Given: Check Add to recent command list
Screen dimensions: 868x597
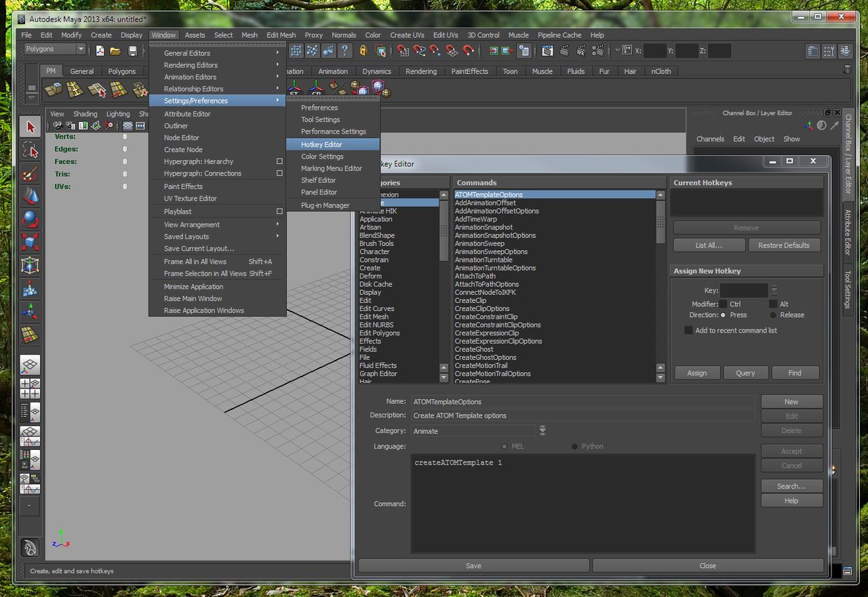Looking at the screenshot, I should click(x=688, y=331).
